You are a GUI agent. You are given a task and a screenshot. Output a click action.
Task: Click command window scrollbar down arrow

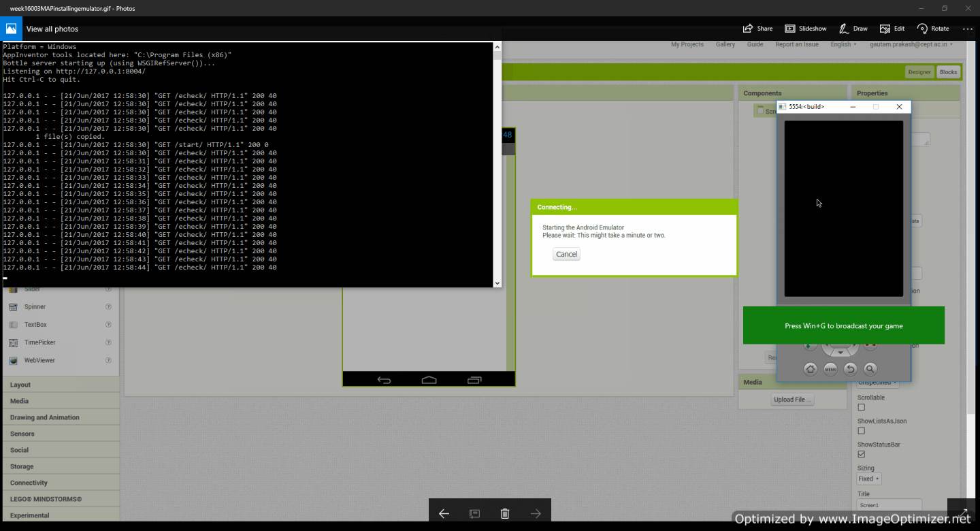point(497,283)
